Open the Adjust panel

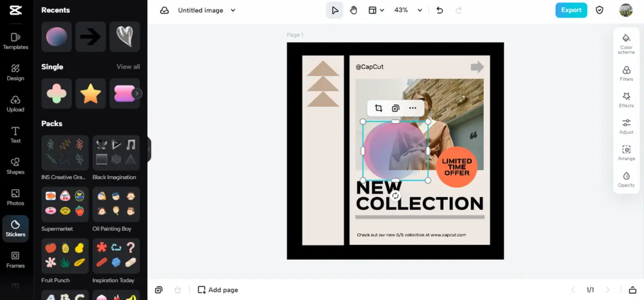pos(626,126)
